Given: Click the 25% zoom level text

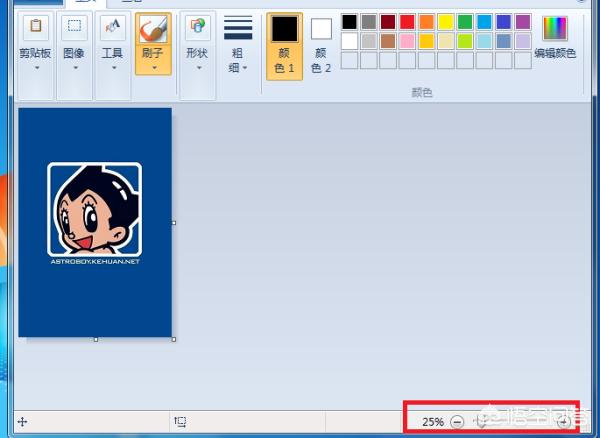Looking at the screenshot, I should [433, 422].
